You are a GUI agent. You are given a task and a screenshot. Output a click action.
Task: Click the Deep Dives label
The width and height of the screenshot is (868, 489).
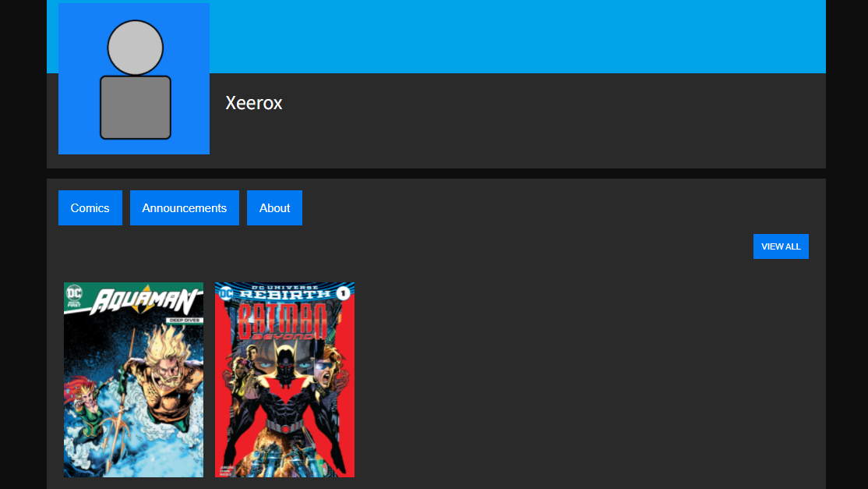(185, 321)
